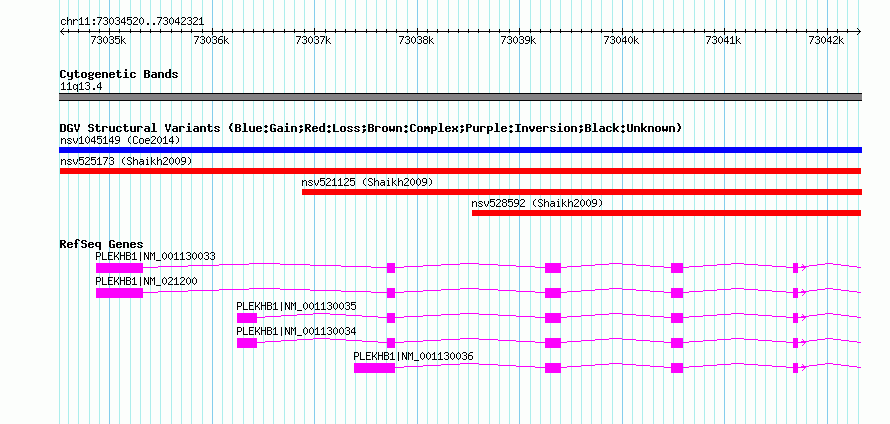Click the 73041k ruler tick label
The width and height of the screenshot is (890, 424).
723,40
